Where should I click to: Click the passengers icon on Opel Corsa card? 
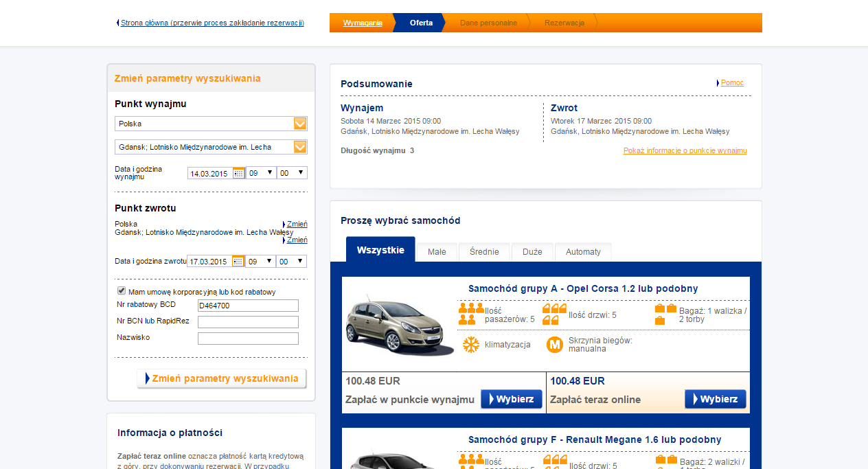[x=471, y=314]
